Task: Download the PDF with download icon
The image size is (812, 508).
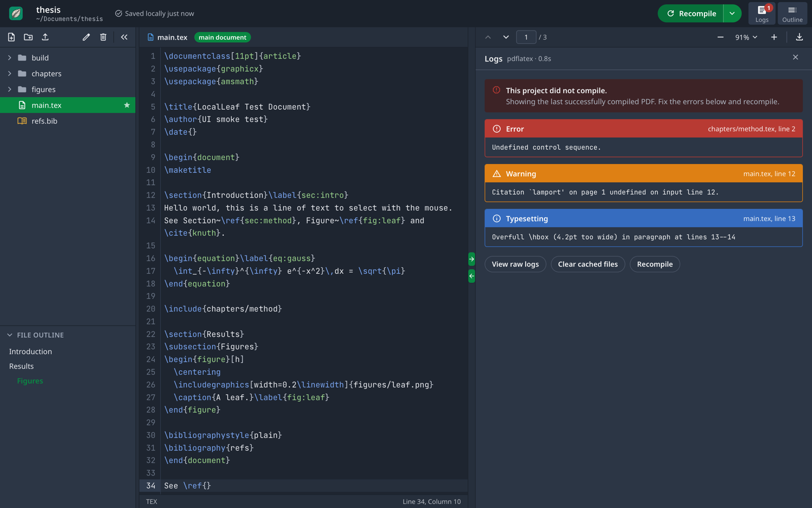Action: (799, 37)
